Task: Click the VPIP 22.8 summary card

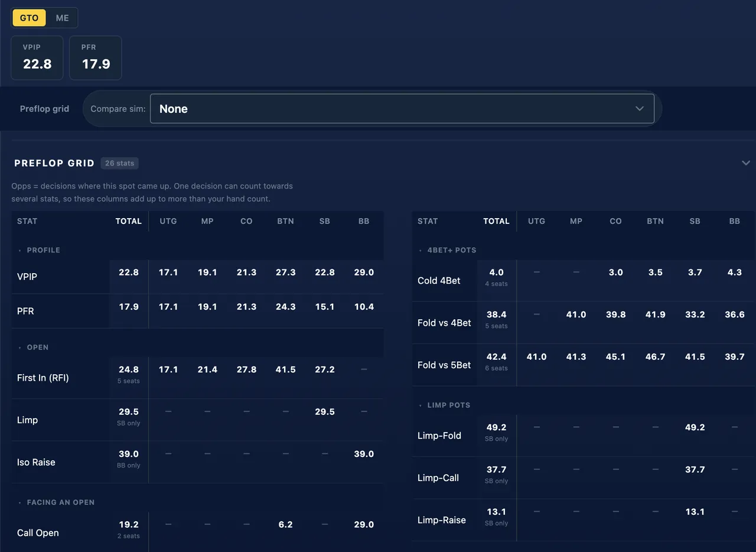Action: tap(37, 58)
